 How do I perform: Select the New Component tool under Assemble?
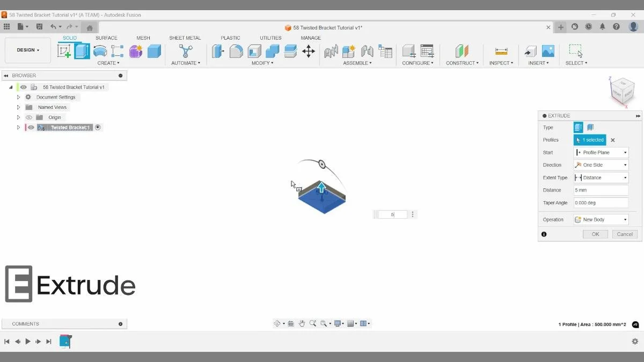tap(348, 51)
